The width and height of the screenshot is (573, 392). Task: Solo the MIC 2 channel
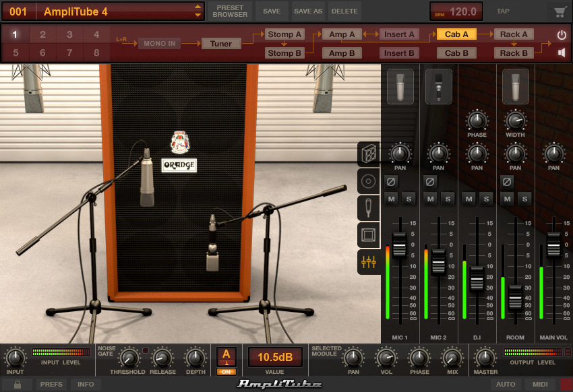point(448,199)
